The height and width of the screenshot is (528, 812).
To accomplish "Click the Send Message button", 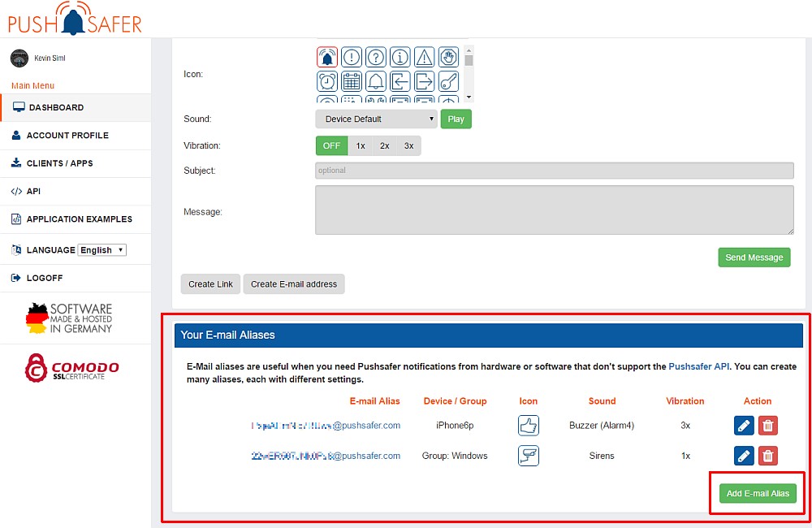I will point(754,257).
